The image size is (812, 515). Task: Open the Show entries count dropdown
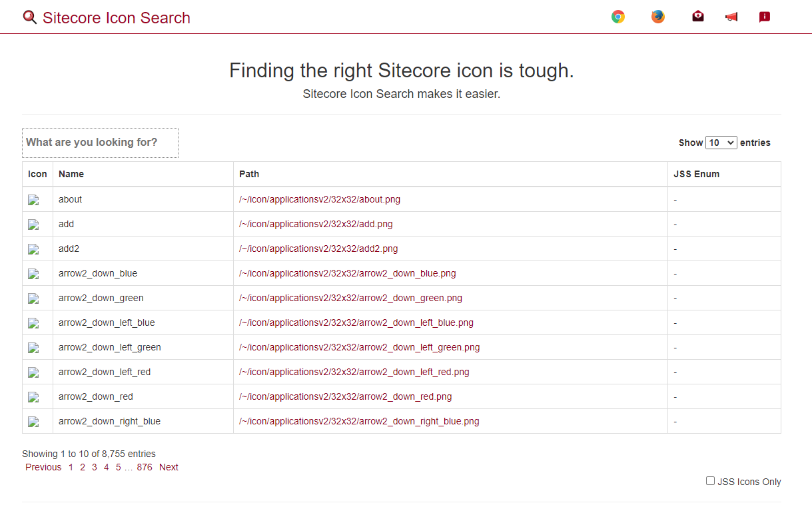coord(721,143)
